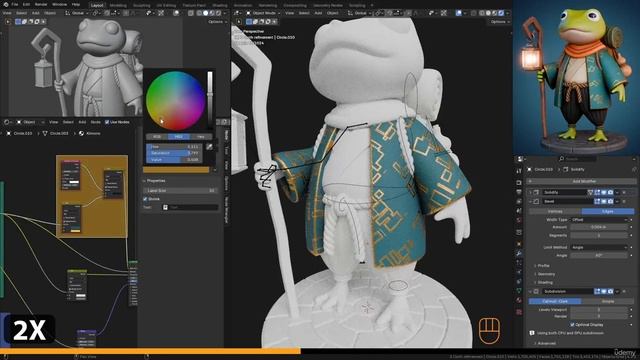Select the RGB color mode button
This screenshot has width=640, height=360.
pyautogui.click(x=157, y=137)
